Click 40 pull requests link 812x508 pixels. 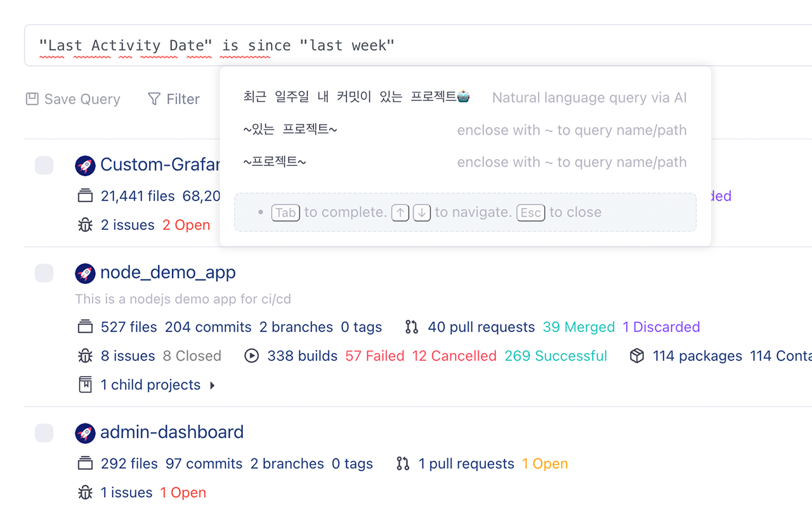(x=481, y=327)
